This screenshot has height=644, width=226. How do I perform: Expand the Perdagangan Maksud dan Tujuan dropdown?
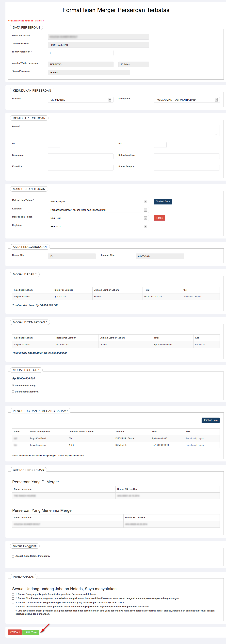(x=98, y=202)
